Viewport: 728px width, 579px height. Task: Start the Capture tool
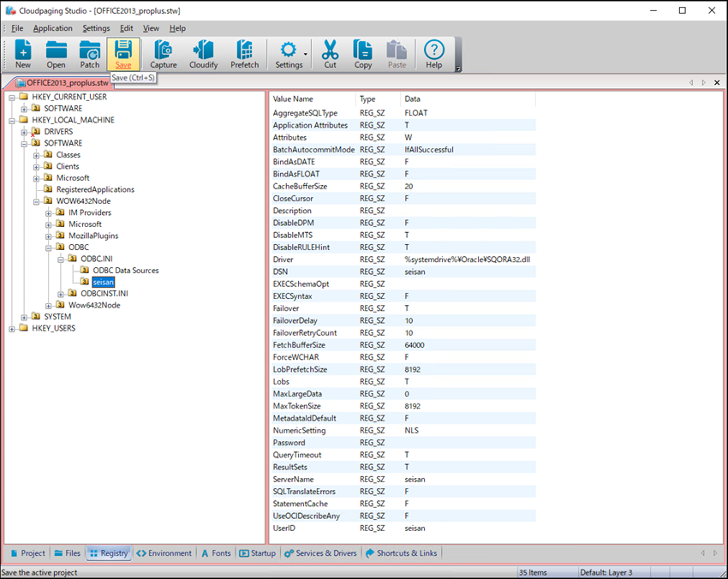(x=164, y=53)
